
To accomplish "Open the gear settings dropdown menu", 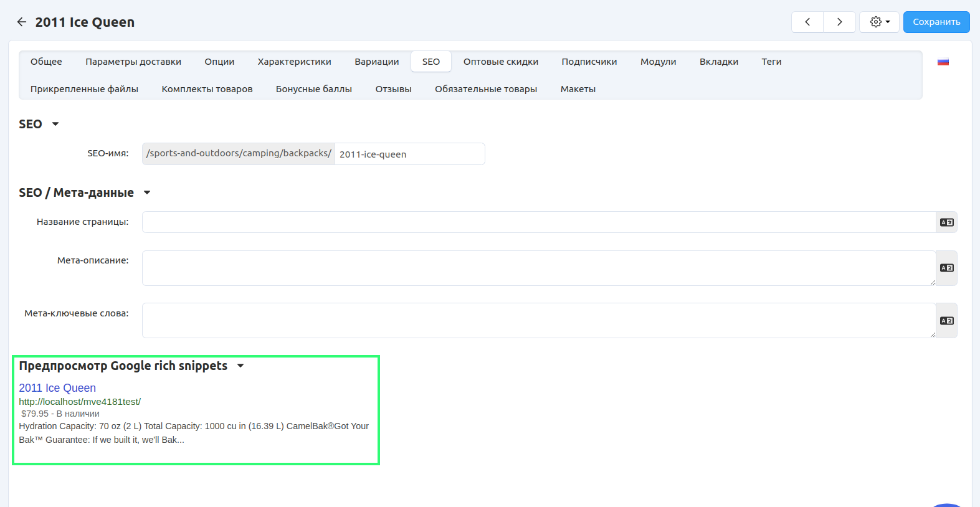I will pyautogui.click(x=879, y=22).
